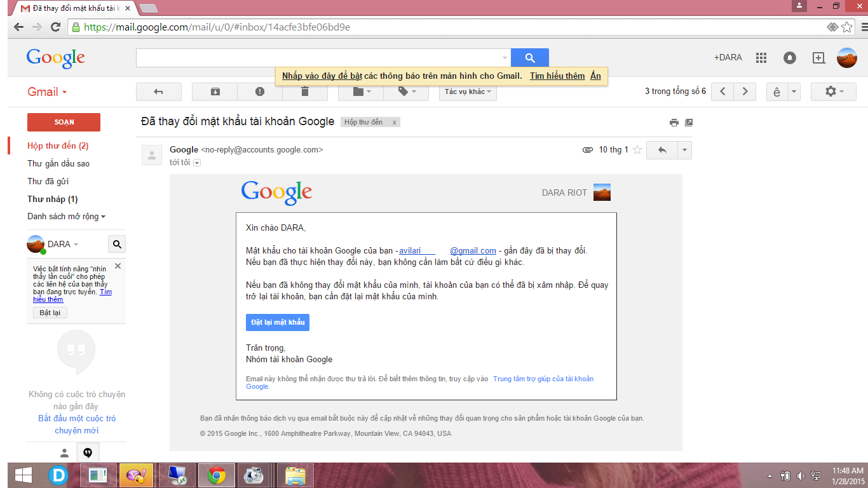Click 'Nhấp vào đây để bật' notification link
Image resolution: width=868 pixels, height=488 pixels.
pos(322,76)
